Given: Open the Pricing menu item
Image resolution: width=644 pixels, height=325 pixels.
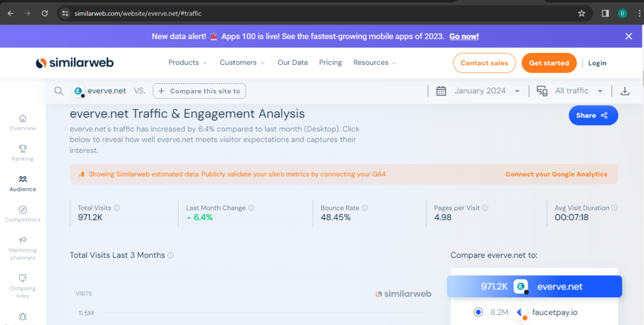Looking at the screenshot, I should (x=330, y=63).
